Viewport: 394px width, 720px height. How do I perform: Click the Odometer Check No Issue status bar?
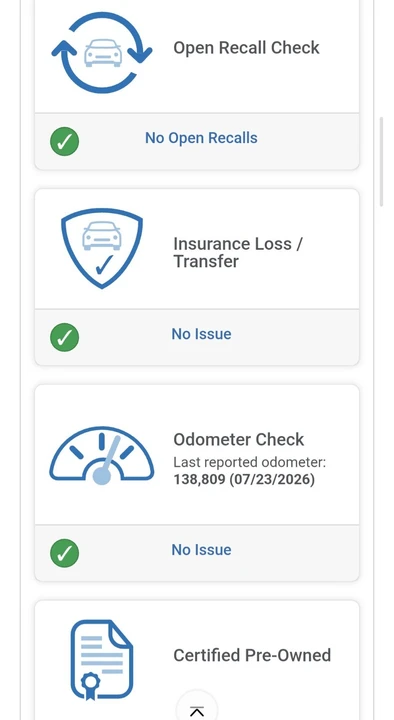(x=197, y=553)
